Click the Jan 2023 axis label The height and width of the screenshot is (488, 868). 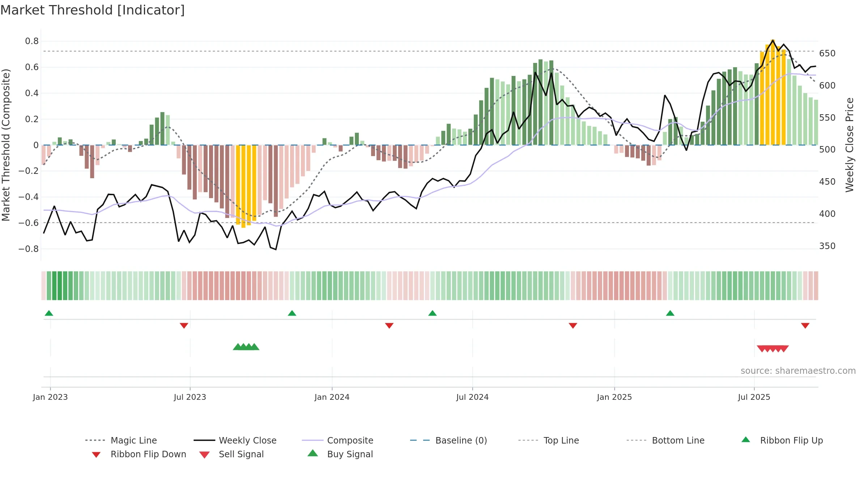pos(50,397)
